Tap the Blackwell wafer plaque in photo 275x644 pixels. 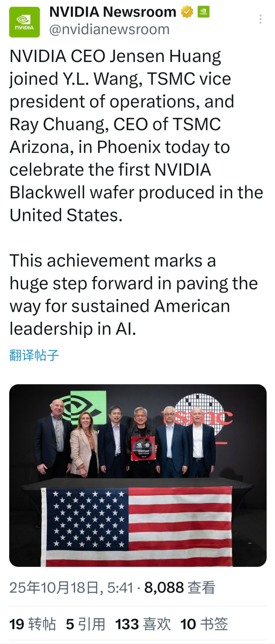[143, 448]
